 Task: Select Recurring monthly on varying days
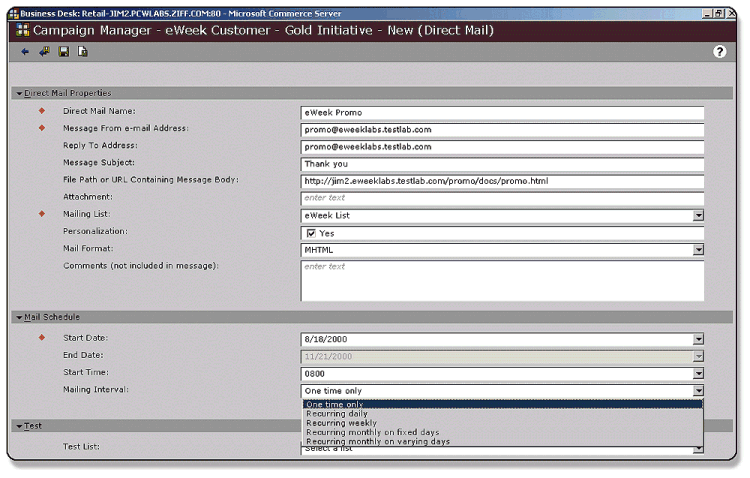[503, 441]
